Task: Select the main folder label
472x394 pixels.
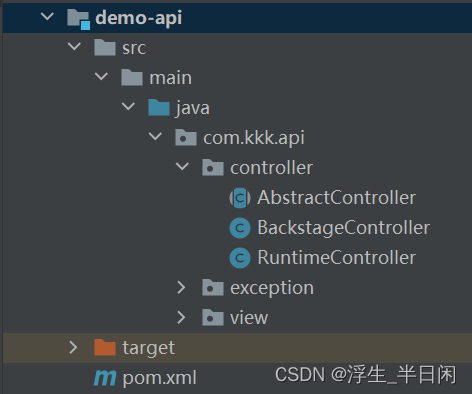Action: [170, 78]
